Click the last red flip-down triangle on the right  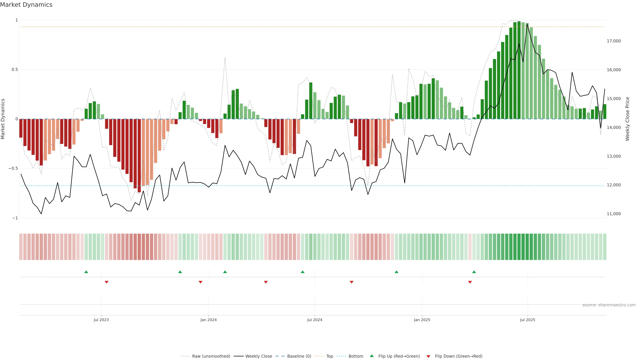point(470,282)
